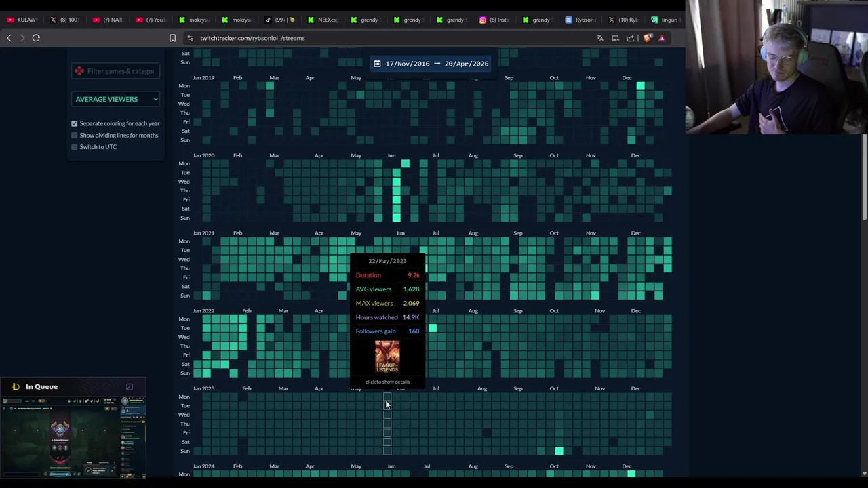Click the MAX viewers 2,069 row

point(387,304)
